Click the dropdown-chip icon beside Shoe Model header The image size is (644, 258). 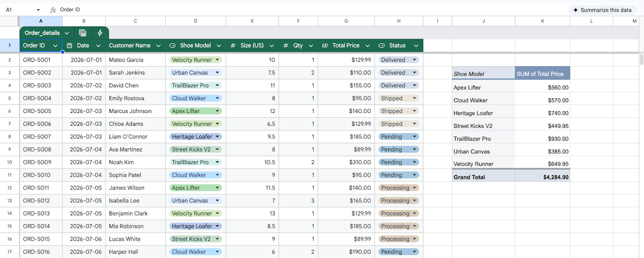coord(172,46)
